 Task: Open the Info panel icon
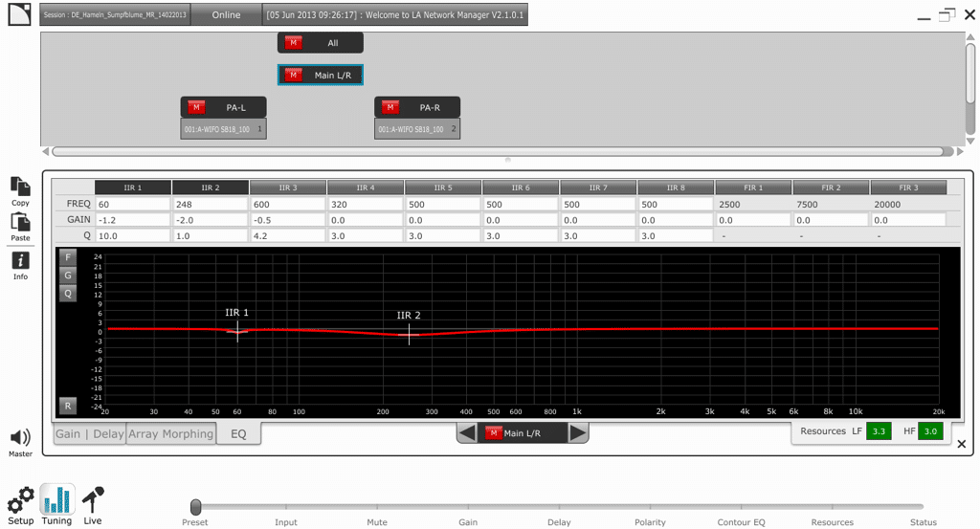click(x=20, y=260)
